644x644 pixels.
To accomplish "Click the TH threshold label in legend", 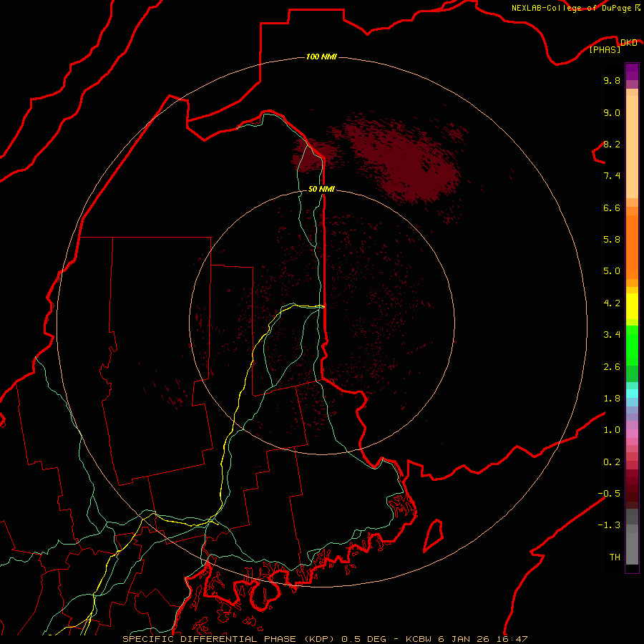I will pyautogui.click(x=615, y=557).
